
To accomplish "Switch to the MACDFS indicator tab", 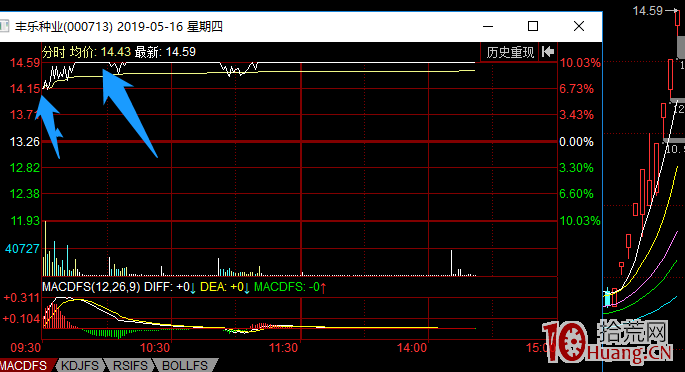I will pyautogui.click(x=25, y=365).
